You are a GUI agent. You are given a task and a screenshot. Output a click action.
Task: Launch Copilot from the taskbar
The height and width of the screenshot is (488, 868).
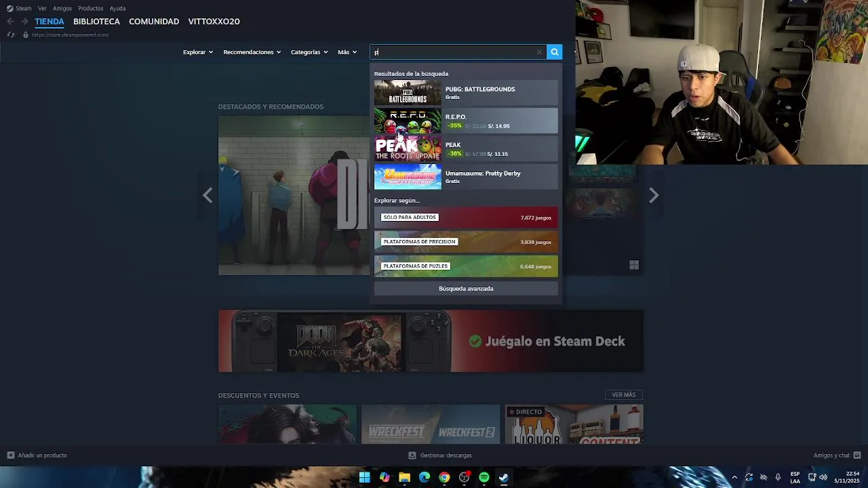384,477
